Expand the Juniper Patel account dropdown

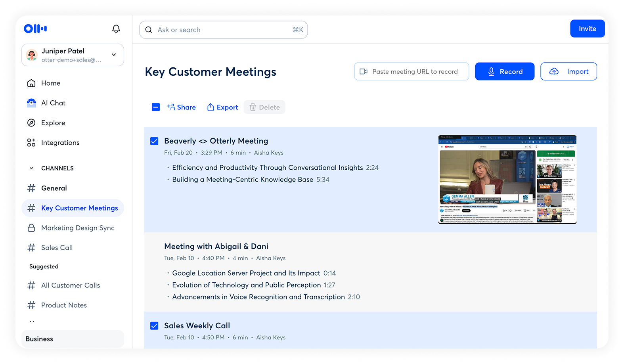pos(114,55)
